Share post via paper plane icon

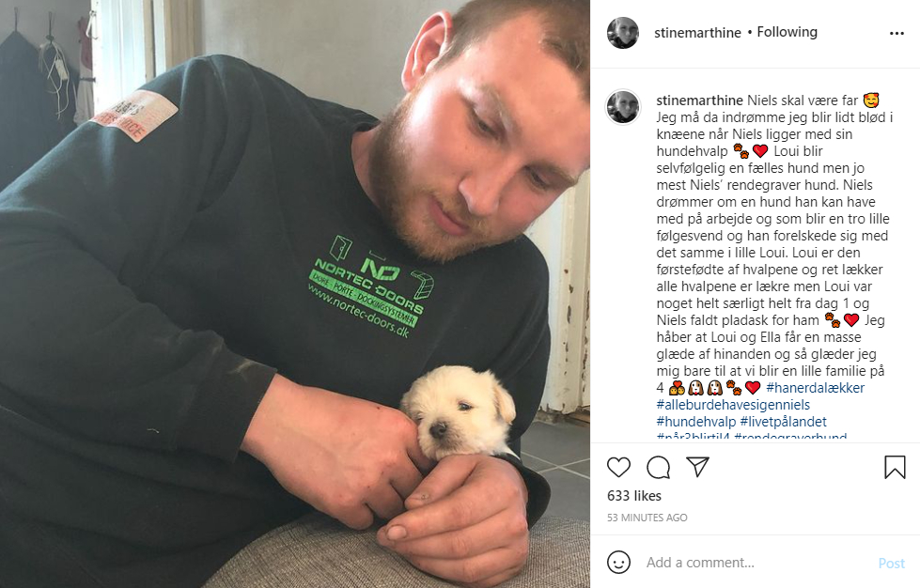tap(698, 467)
